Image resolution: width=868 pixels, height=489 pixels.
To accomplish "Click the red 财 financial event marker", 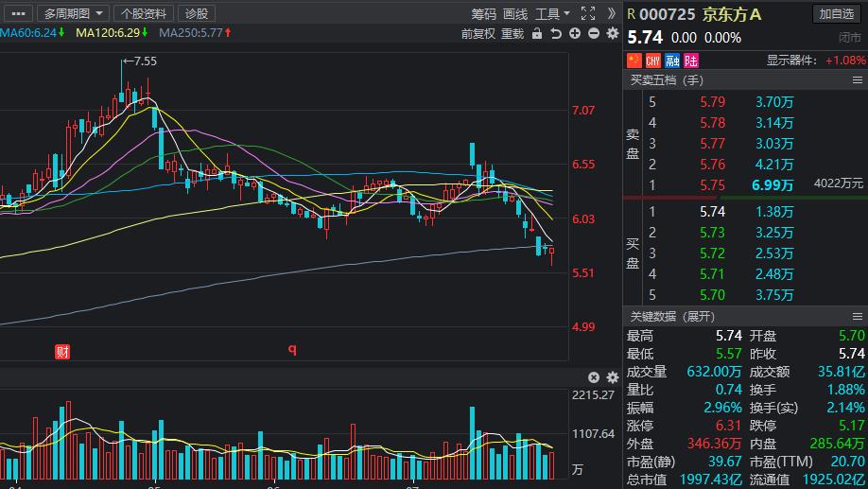I will click(x=62, y=352).
